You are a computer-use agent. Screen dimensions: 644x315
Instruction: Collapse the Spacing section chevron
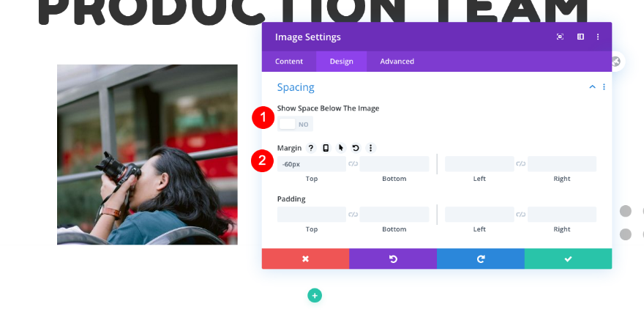tap(592, 86)
